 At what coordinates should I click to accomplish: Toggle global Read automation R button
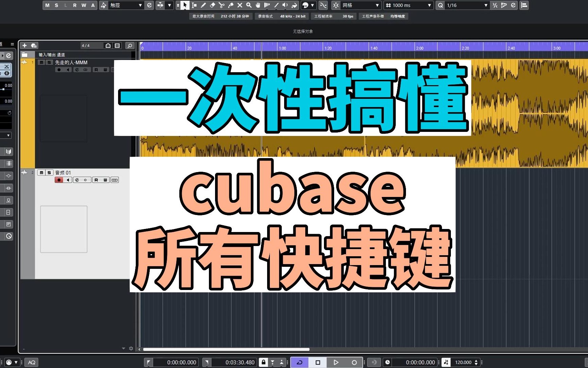75,5
